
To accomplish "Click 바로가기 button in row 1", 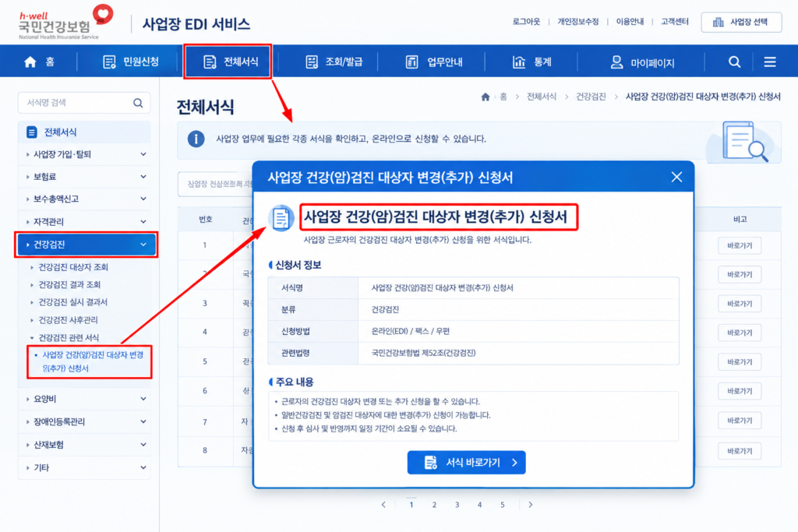I will tap(740, 245).
